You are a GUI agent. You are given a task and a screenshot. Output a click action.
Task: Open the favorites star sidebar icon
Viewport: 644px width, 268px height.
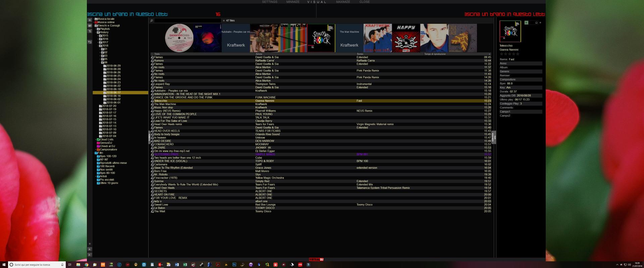pos(90,20)
